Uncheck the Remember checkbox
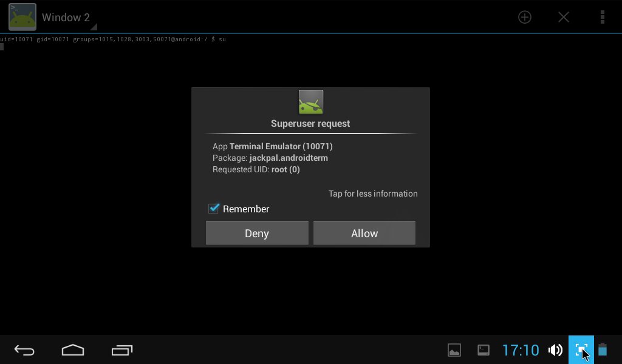This screenshot has height=364, width=622. click(x=214, y=208)
